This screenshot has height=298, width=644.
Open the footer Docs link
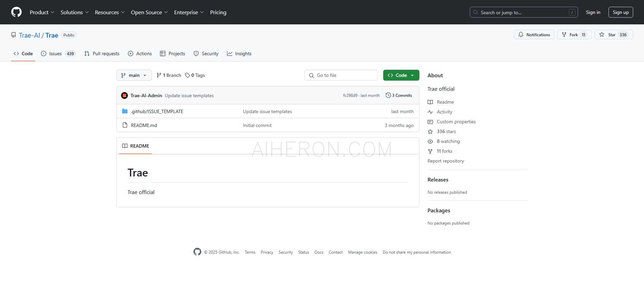pos(319,252)
